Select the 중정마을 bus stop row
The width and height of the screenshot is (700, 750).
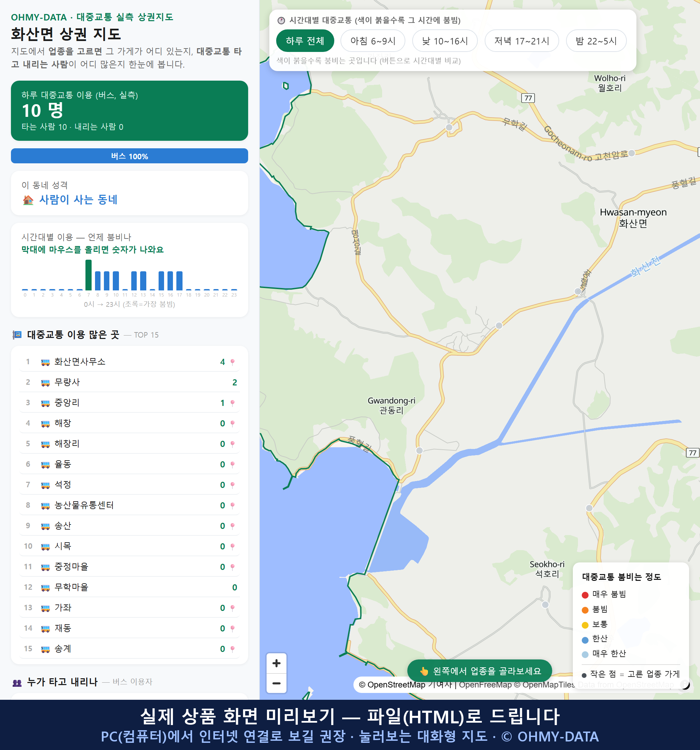pyautogui.click(x=130, y=567)
